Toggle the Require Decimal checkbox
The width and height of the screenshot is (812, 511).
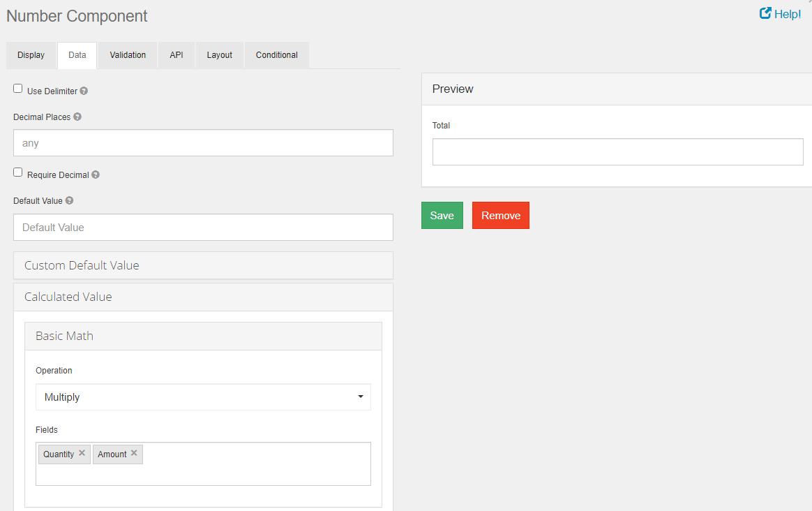[18, 172]
